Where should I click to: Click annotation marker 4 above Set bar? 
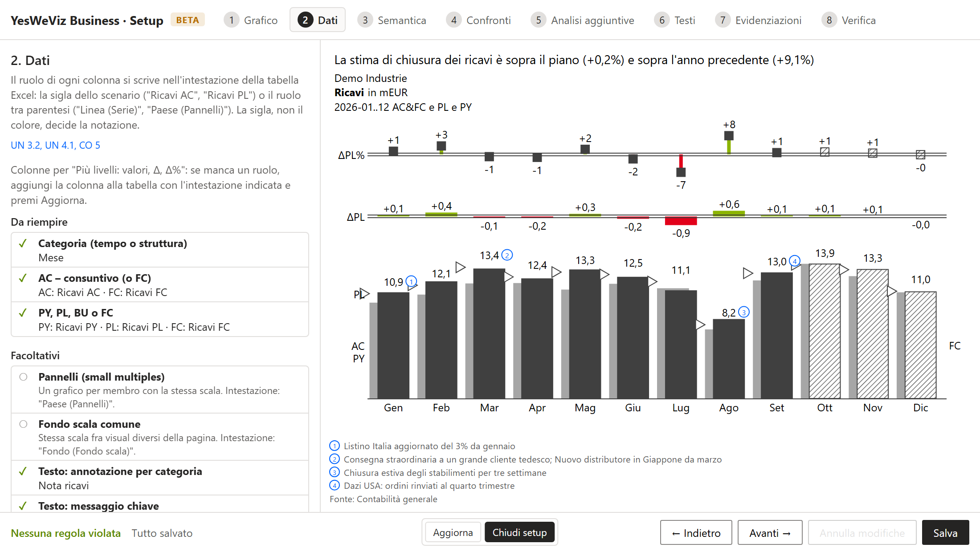[x=794, y=261]
